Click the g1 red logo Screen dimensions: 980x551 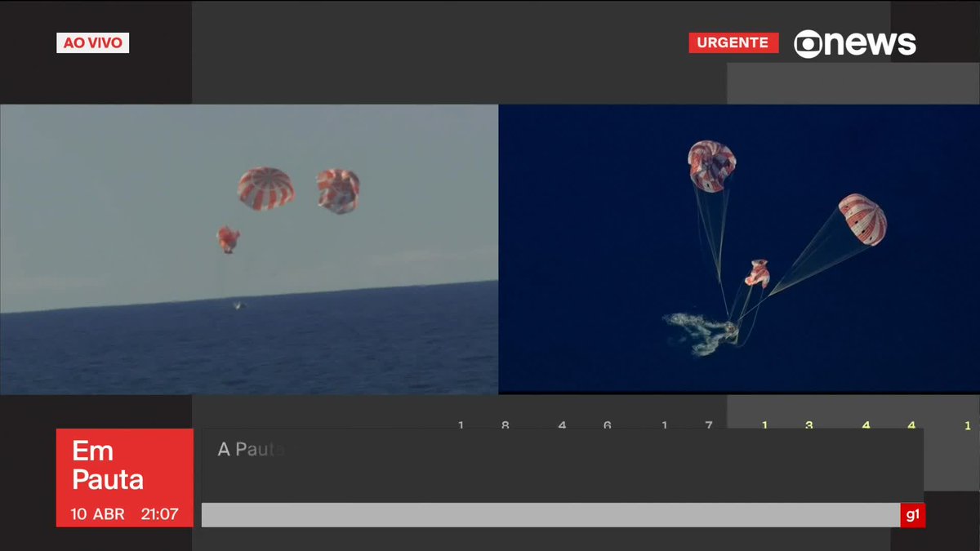(x=913, y=515)
